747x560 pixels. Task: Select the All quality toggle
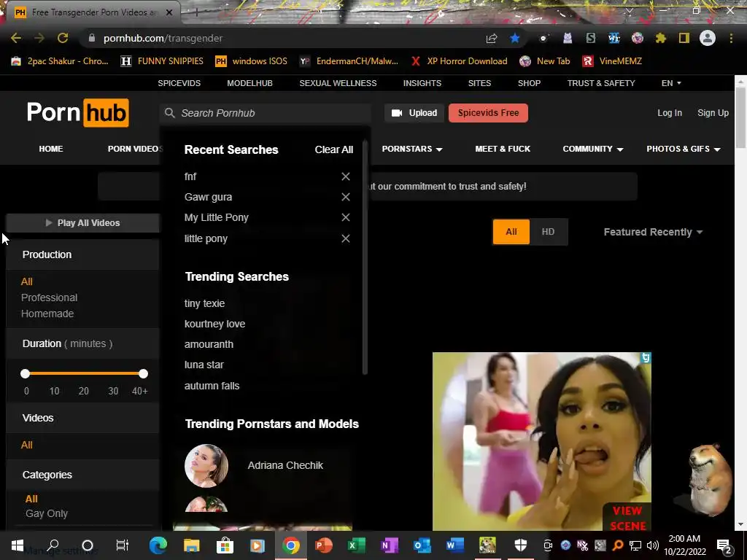[x=511, y=232]
